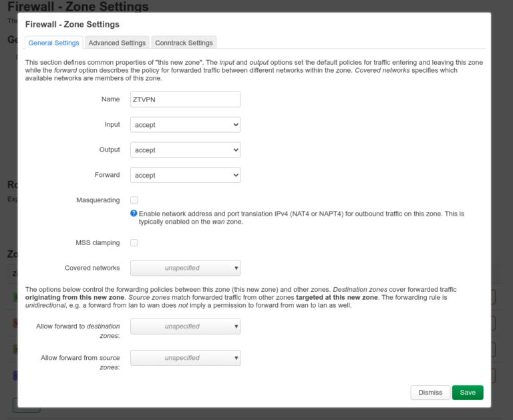
Task: Enable the Masquerading checkbox
Action: (x=134, y=200)
